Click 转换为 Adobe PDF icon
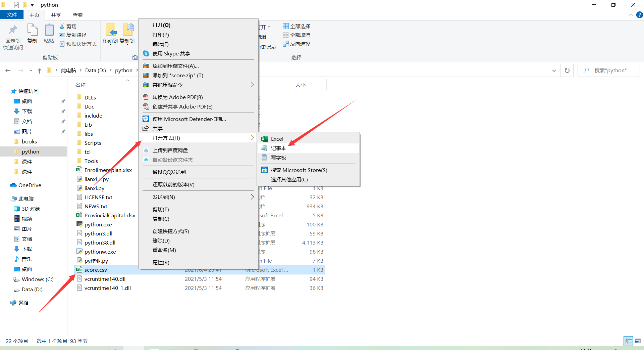 pos(146,97)
